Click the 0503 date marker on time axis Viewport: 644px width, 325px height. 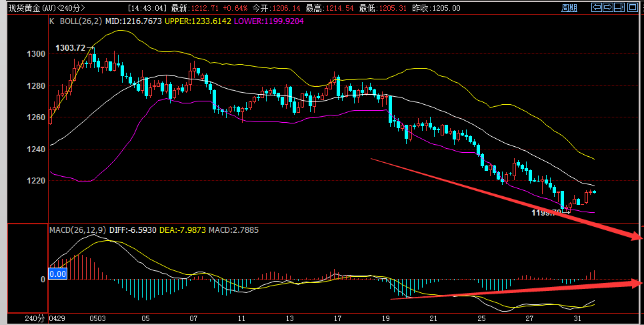99,319
